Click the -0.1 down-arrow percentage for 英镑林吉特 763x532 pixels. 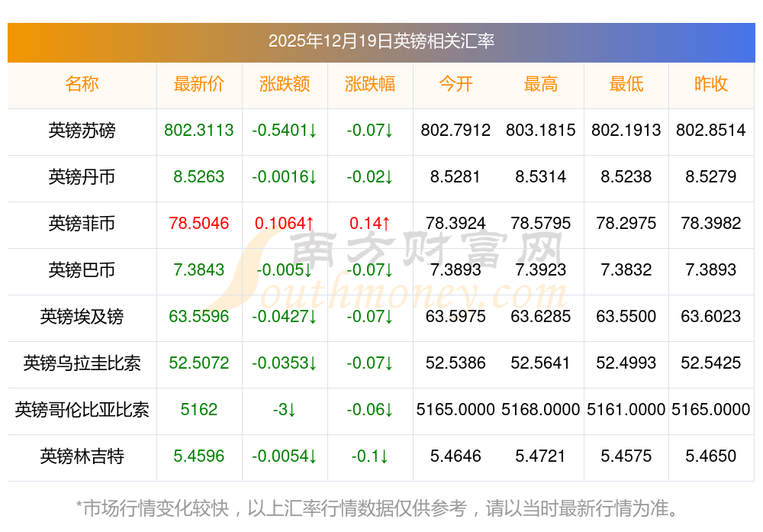coord(370,456)
